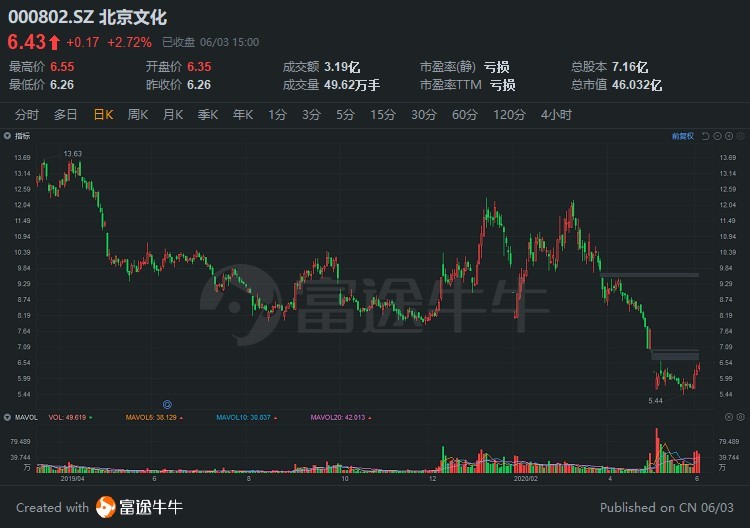Click the 已收盘 06/03 15:00 status text

210,43
